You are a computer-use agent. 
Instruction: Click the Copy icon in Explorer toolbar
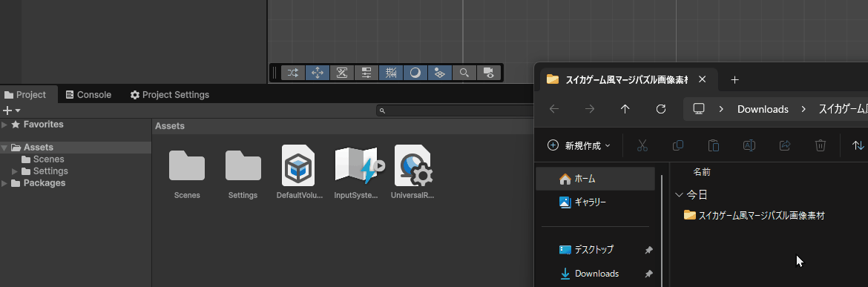(677, 145)
